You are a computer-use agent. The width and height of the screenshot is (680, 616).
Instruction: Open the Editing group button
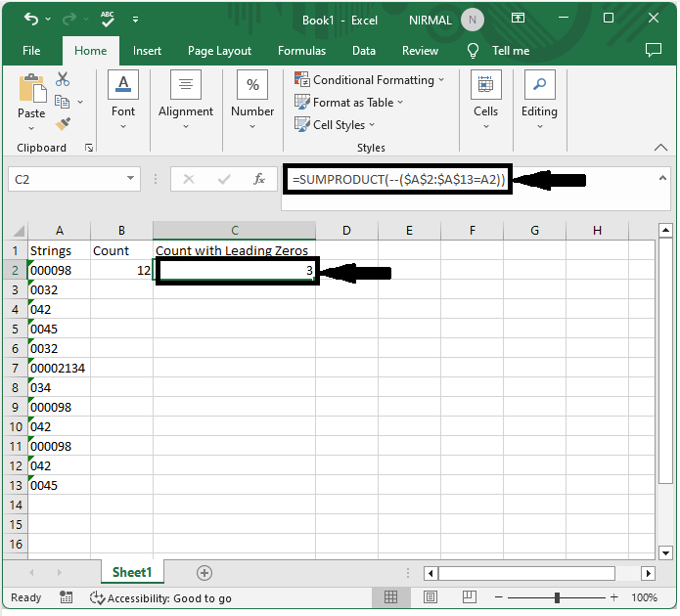point(539,100)
